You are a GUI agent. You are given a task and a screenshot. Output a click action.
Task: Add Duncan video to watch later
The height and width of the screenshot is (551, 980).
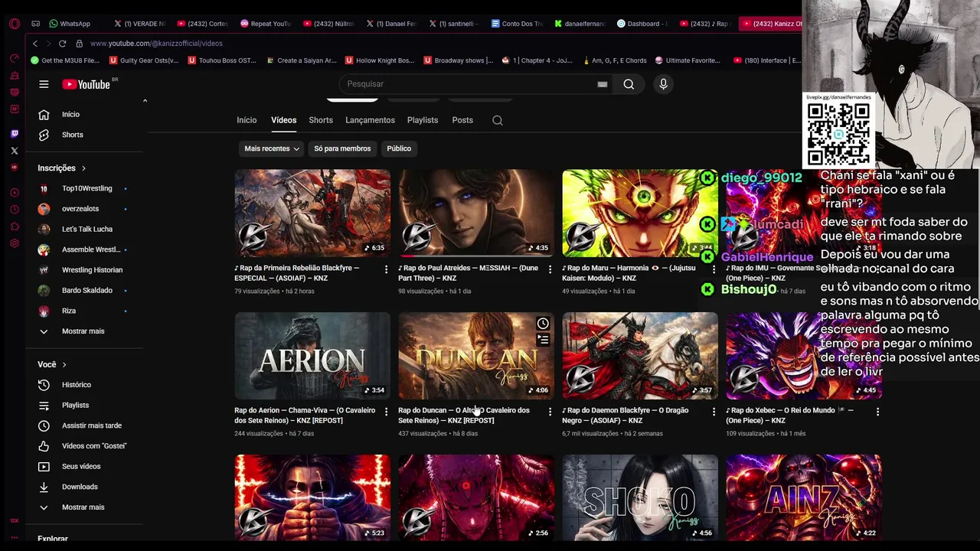(543, 324)
